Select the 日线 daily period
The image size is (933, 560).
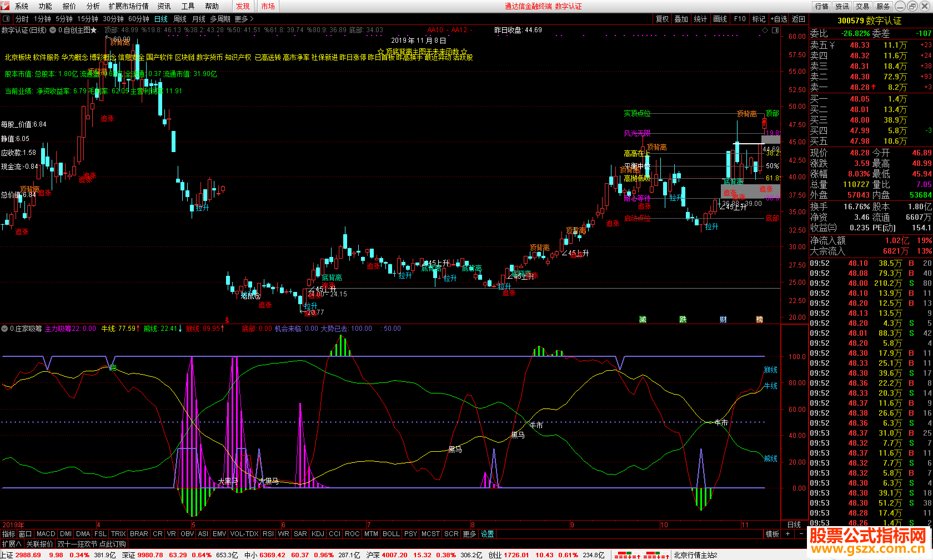tap(161, 19)
